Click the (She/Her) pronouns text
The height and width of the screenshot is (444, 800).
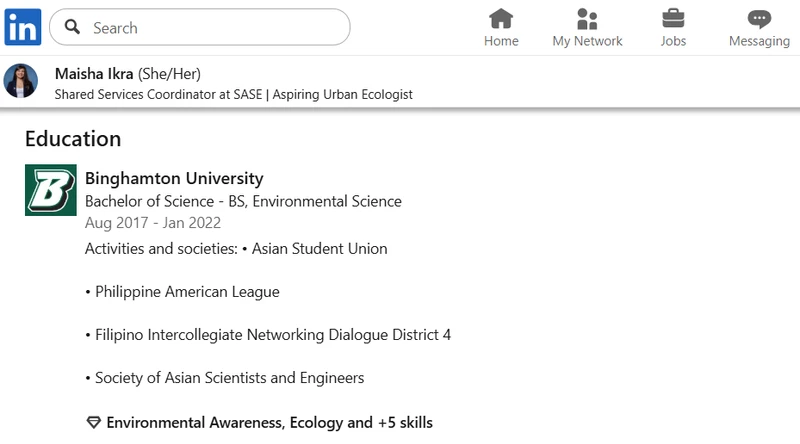coord(169,74)
